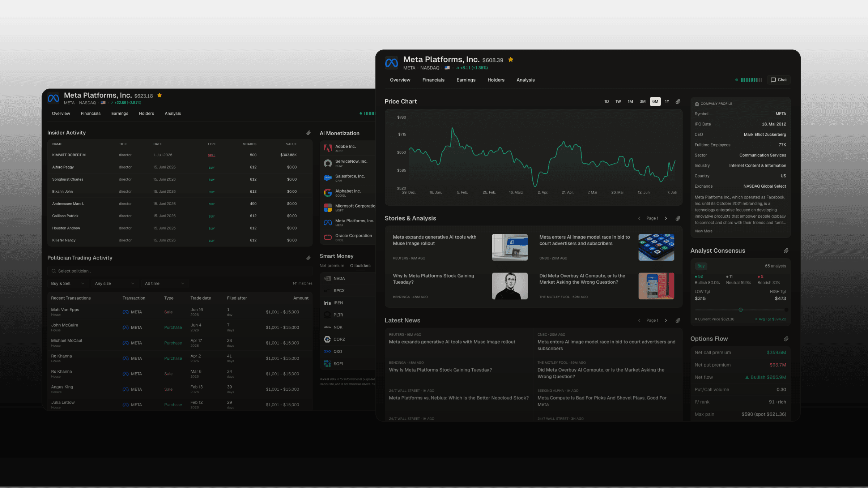Click the Adobe Inc. logo in AI Monetization
868x488 pixels.
(328, 148)
